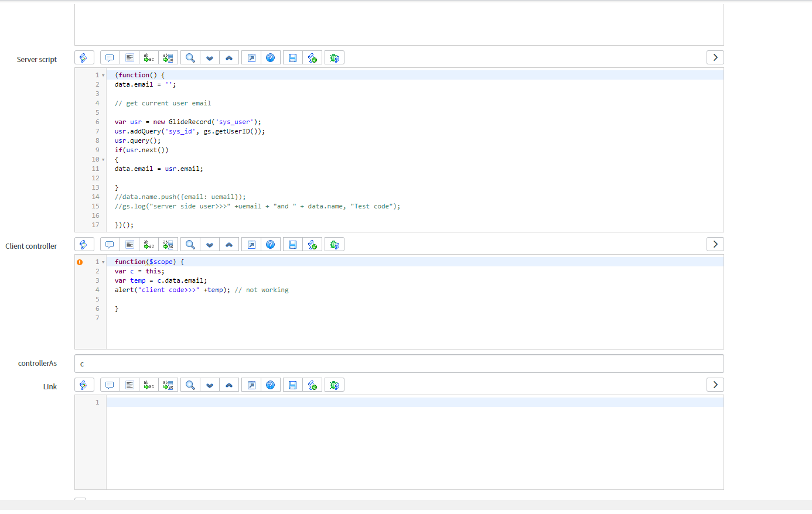
Task: Click Replace All in Server script toolbar
Action: [168, 58]
